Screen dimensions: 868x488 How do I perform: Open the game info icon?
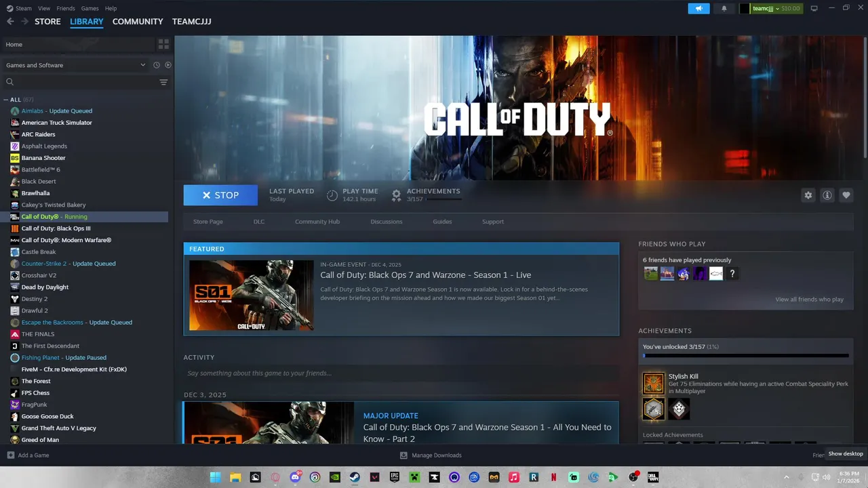coord(827,195)
